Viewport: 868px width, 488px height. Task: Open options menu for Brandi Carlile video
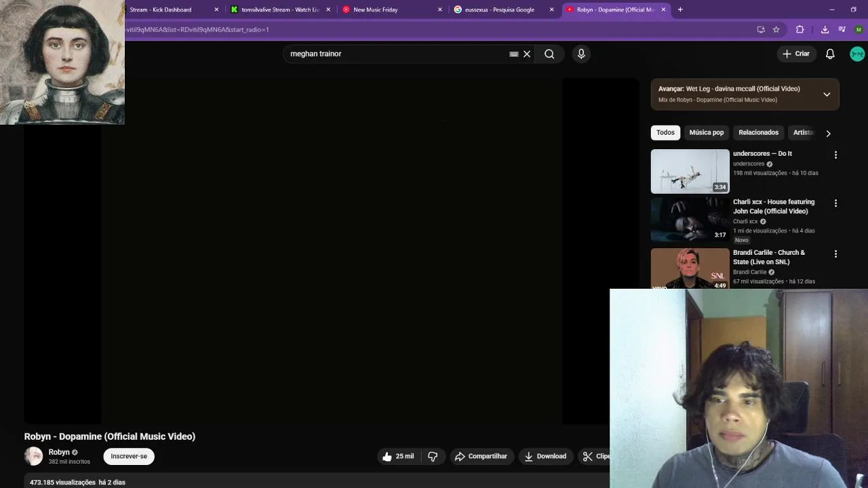pos(835,253)
